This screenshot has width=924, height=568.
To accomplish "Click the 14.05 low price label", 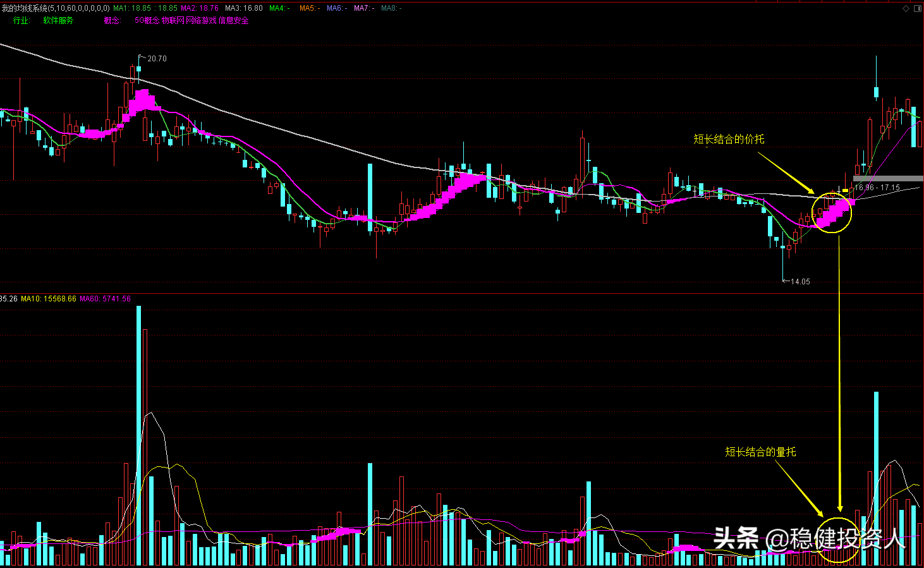I will pyautogui.click(x=800, y=282).
